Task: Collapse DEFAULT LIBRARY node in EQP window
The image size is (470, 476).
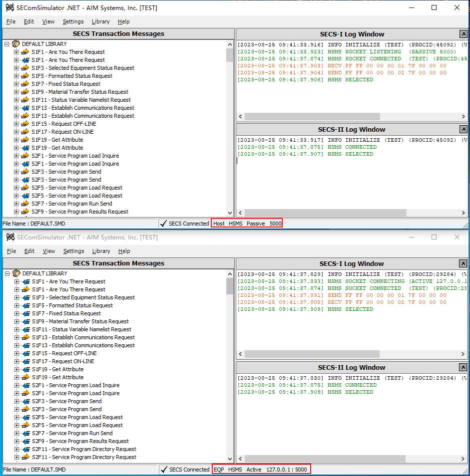Action: click(7, 273)
